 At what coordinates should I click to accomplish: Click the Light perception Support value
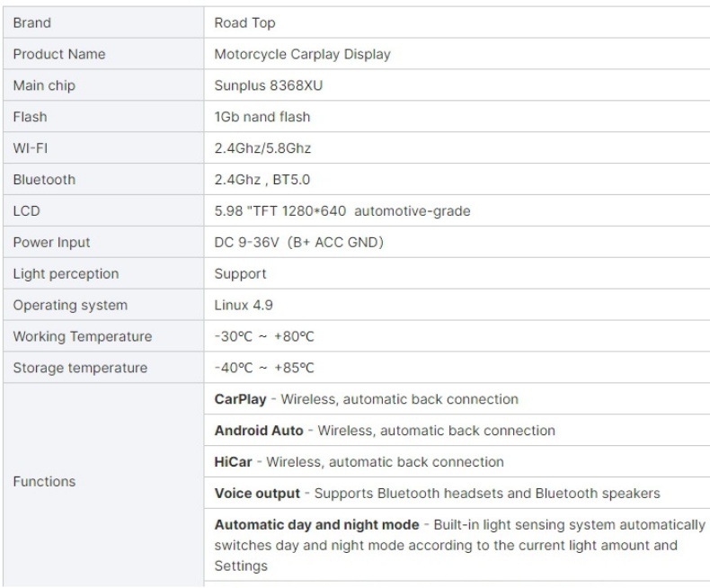point(240,273)
